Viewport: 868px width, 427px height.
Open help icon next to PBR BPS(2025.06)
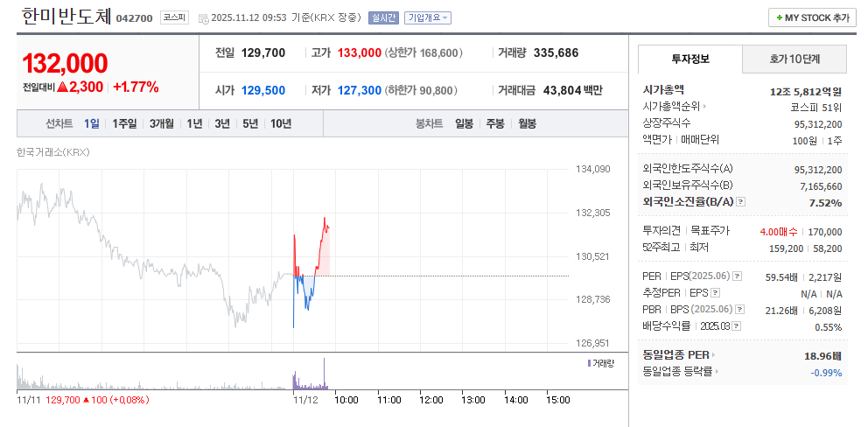[x=739, y=309]
